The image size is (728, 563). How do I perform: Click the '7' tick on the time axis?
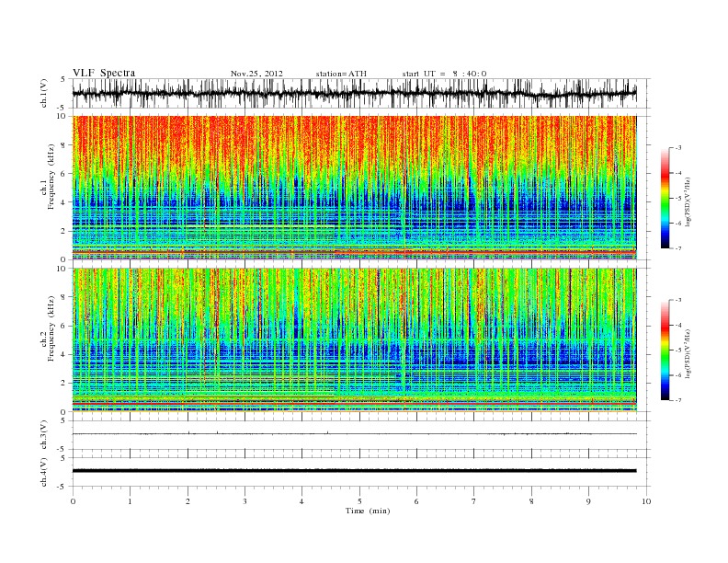click(x=474, y=501)
